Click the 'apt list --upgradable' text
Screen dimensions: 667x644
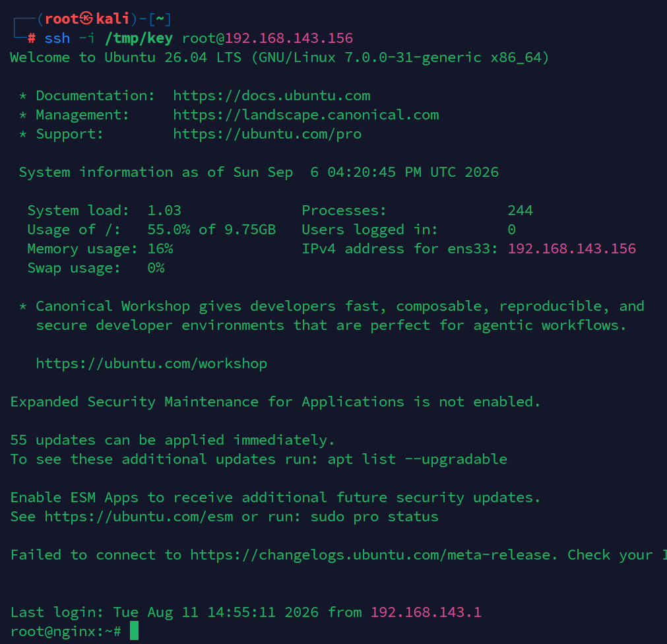(x=418, y=459)
